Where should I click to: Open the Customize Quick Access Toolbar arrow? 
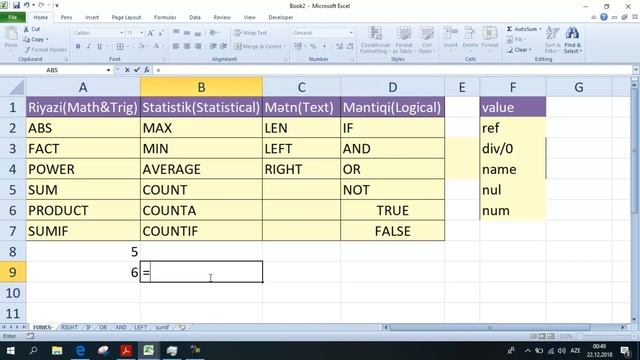coord(57,5)
